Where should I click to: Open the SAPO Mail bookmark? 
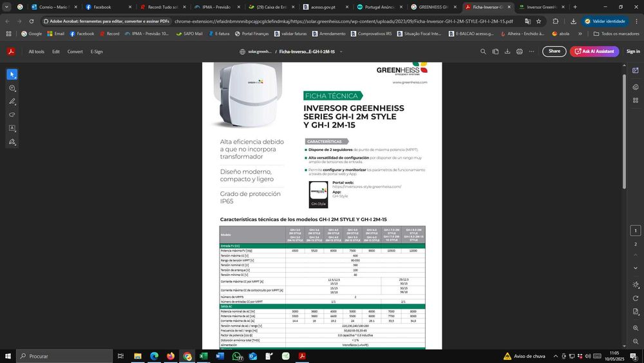pos(189,34)
